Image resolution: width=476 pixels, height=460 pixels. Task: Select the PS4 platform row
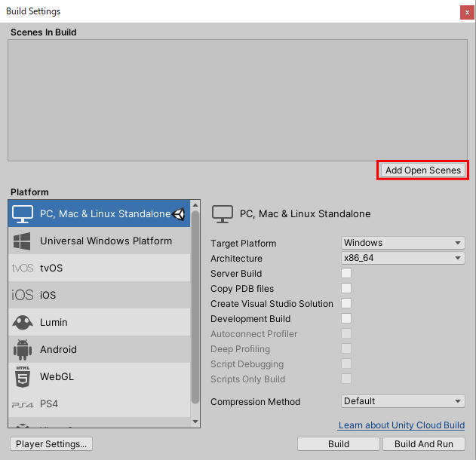tap(100, 404)
